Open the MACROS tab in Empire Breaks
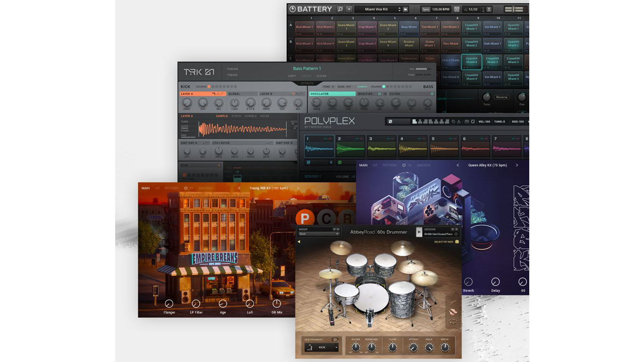This screenshot has width=644, height=362. click(x=205, y=188)
